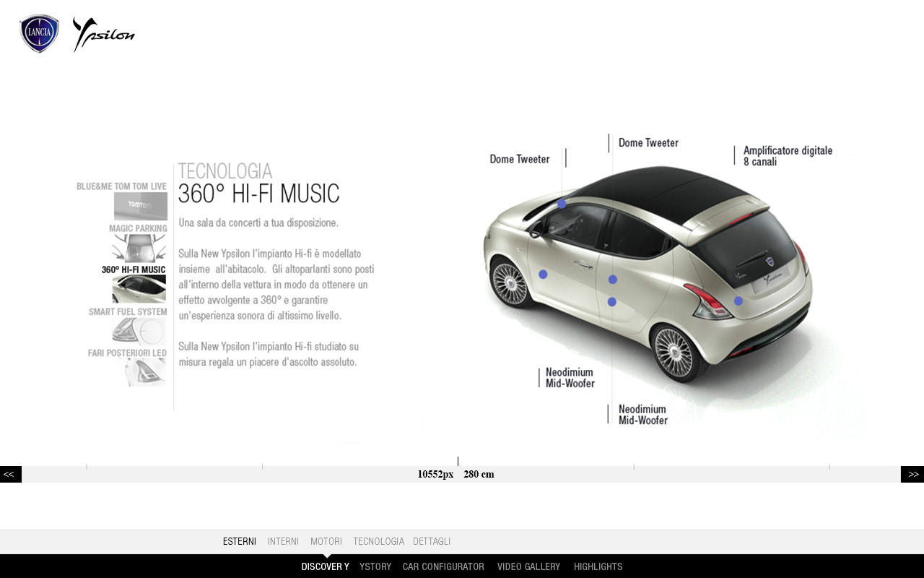924x578 pixels.
Task: Click the timeline position marker above the ruler
Action: tap(458, 461)
